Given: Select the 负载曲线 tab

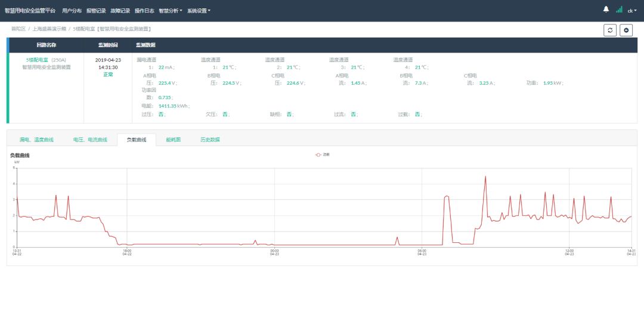Looking at the screenshot, I should click(x=136, y=140).
